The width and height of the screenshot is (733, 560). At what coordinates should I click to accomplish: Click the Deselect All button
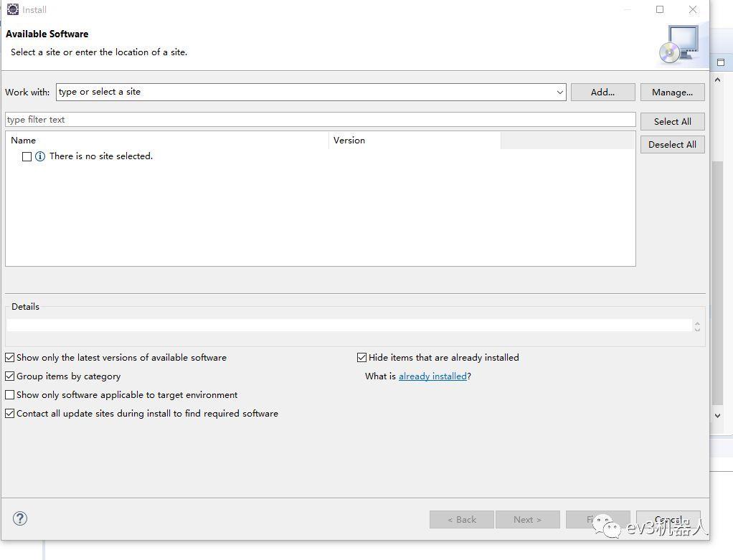coord(672,144)
